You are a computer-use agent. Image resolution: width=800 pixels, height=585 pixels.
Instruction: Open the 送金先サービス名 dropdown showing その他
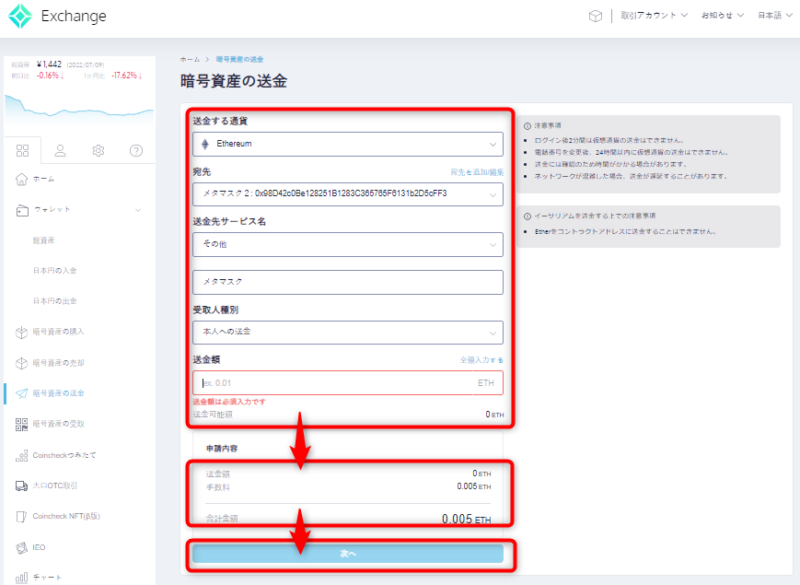(x=347, y=244)
